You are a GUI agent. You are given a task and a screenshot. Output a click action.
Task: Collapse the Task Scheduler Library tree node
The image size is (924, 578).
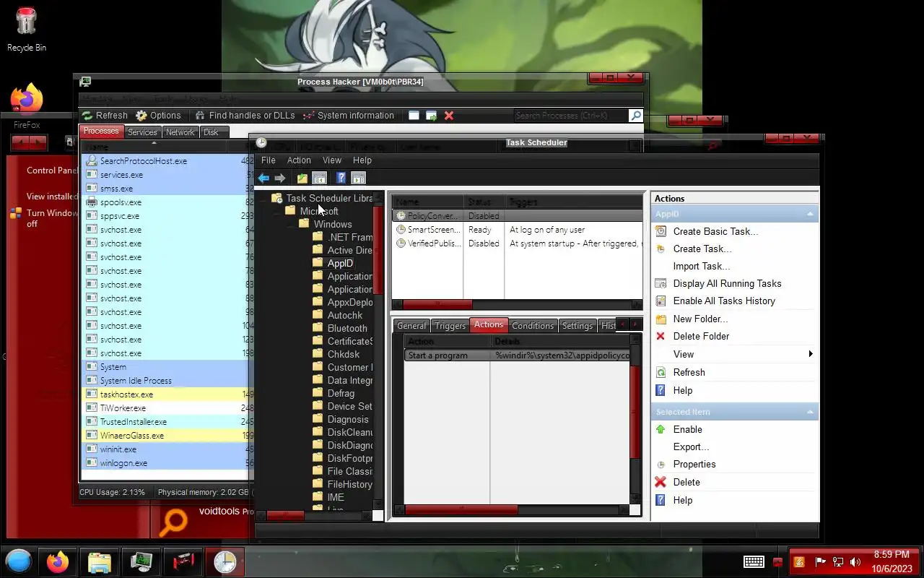click(264, 198)
